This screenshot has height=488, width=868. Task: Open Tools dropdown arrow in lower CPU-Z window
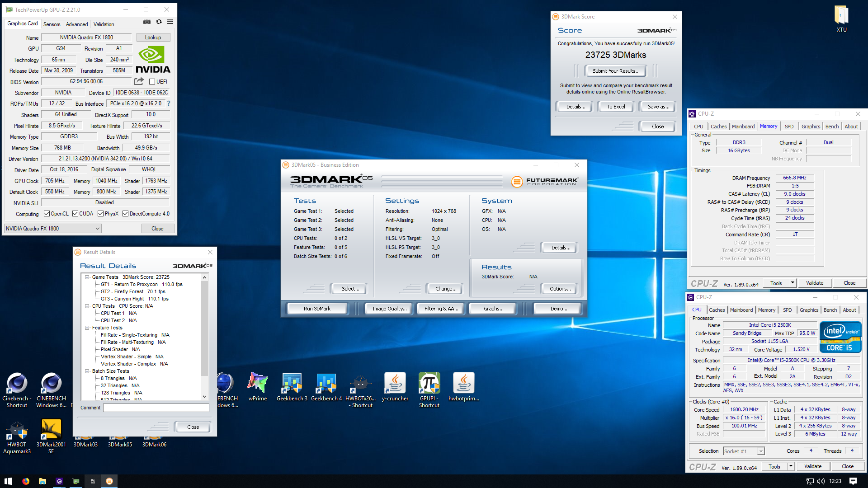click(791, 466)
